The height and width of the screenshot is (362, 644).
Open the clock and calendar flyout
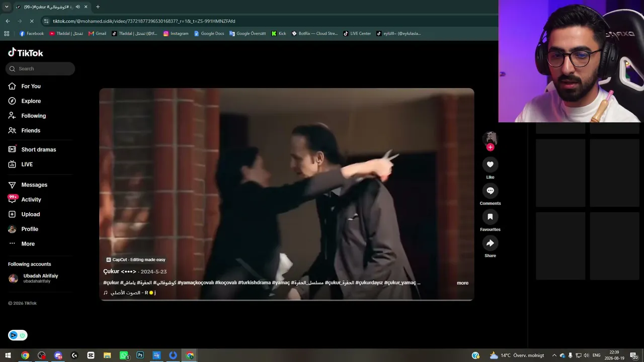click(613, 355)
